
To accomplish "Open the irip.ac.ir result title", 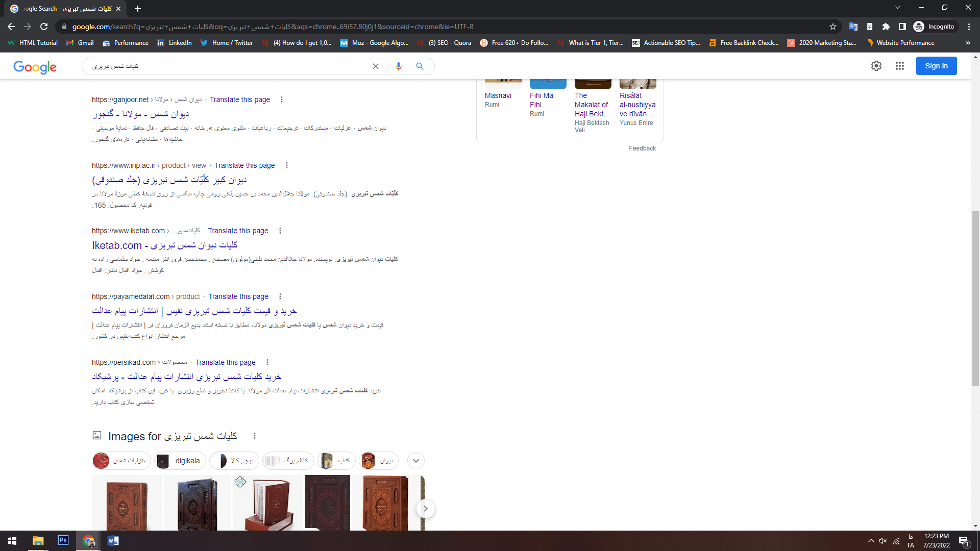I will [x=169, y=180].
